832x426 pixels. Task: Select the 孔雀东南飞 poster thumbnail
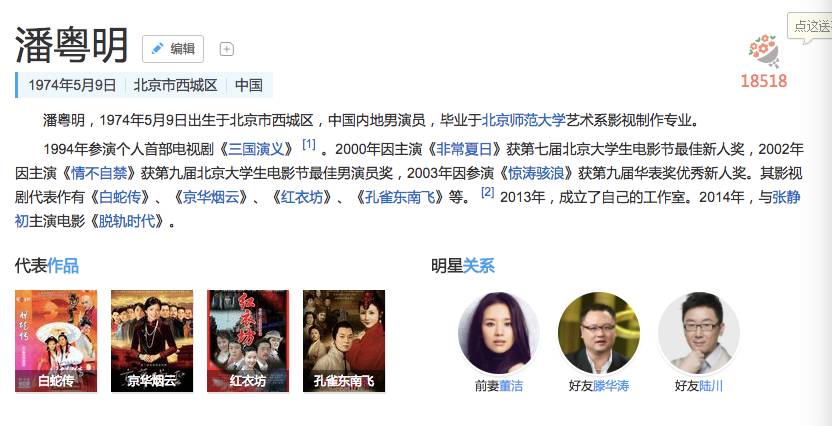point(344,341)
